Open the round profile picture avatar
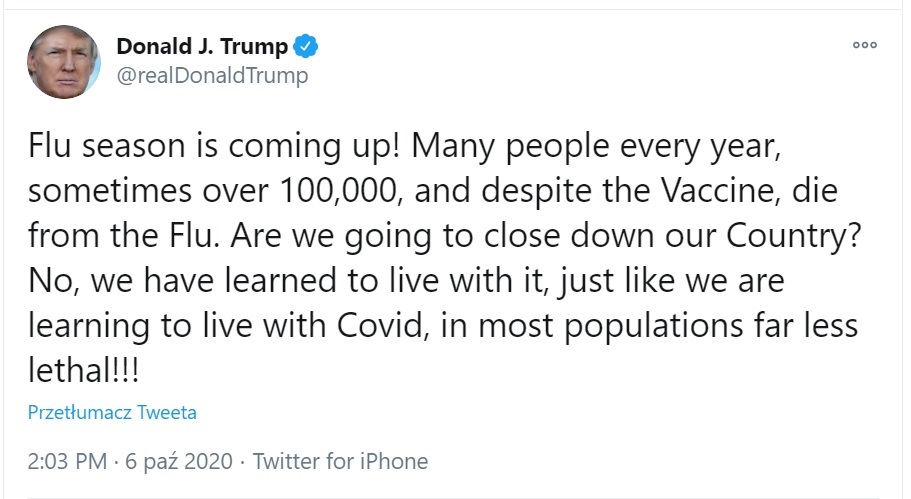This screenshot has width=911, height=499. pos(64,62)
